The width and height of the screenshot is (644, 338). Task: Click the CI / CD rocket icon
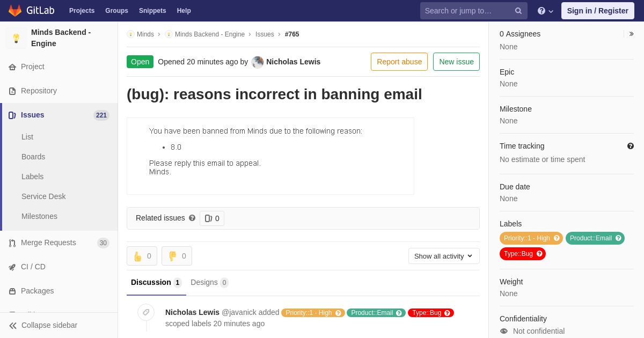pyautogui.click(x=12, y=267)
